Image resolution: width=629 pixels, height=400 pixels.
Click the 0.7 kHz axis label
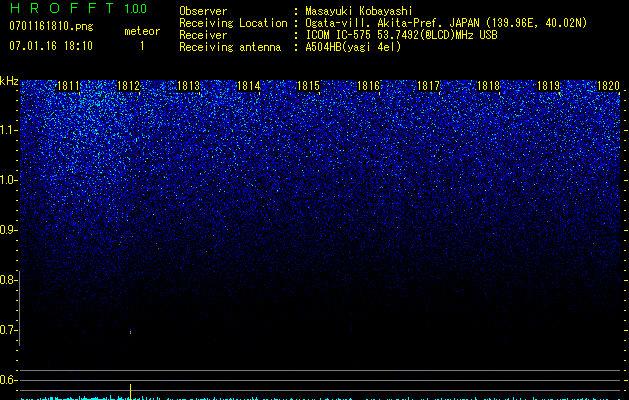tap(8, 330)
